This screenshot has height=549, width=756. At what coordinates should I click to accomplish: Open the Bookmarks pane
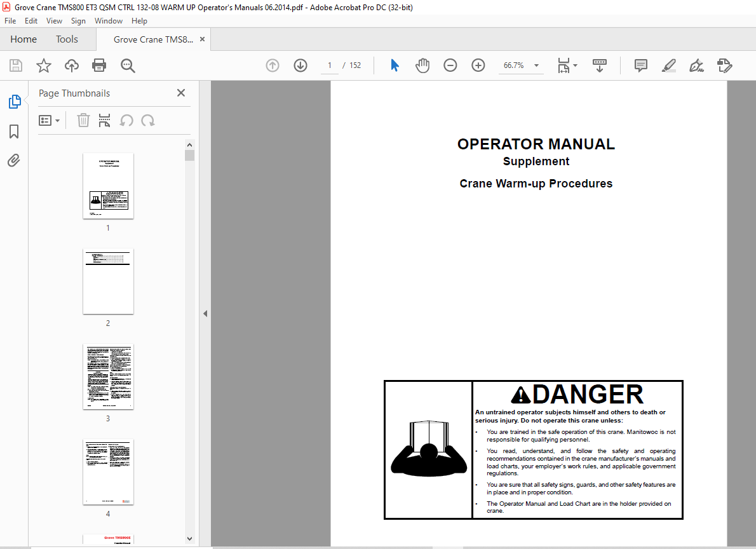[14, 132]
